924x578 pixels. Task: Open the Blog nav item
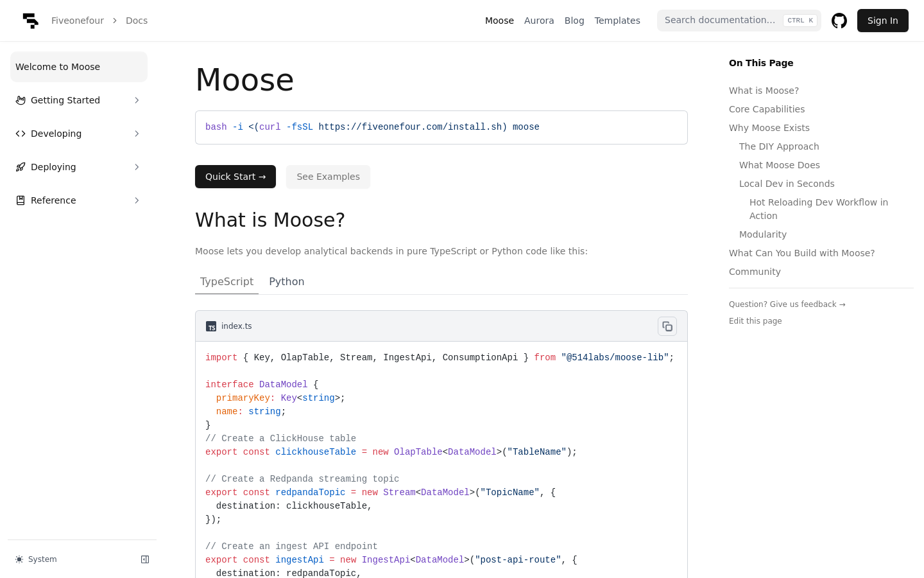click(x=574, y=21)
